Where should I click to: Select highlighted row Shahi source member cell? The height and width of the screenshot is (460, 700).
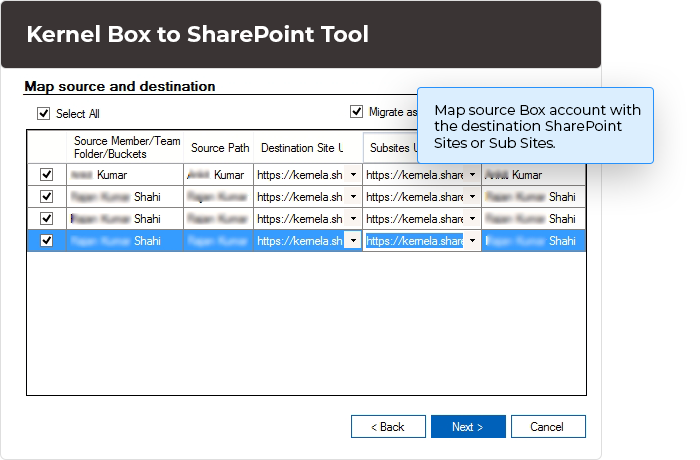(x=125, y=241)
